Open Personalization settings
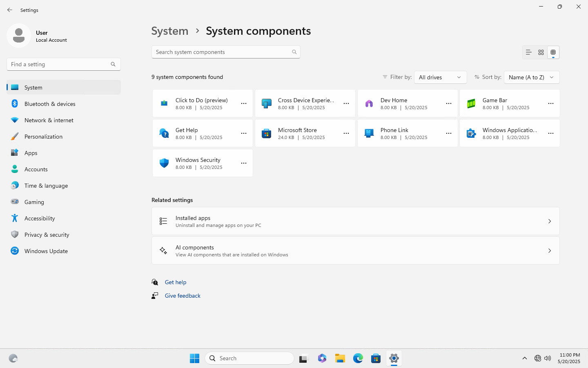Screen dimensions: 588x368 (x=64, y=137)
